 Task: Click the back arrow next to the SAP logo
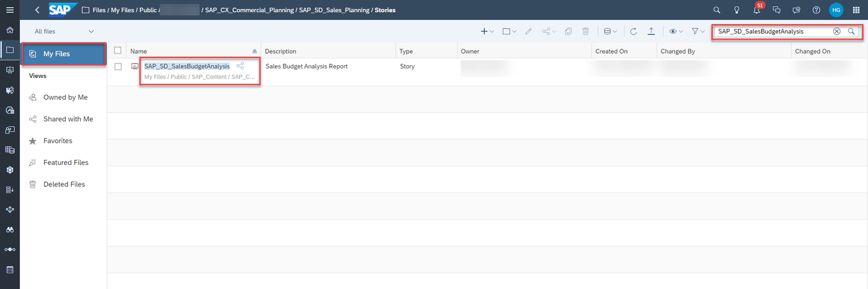37,10
